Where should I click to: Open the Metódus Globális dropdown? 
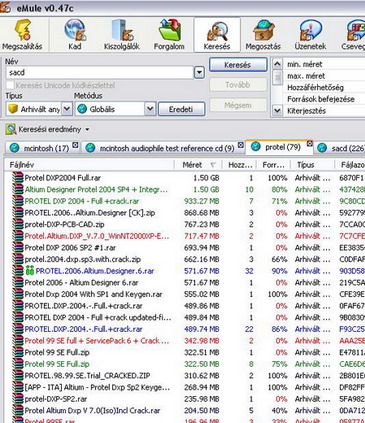pyautogui.click(x=150, y=109)
